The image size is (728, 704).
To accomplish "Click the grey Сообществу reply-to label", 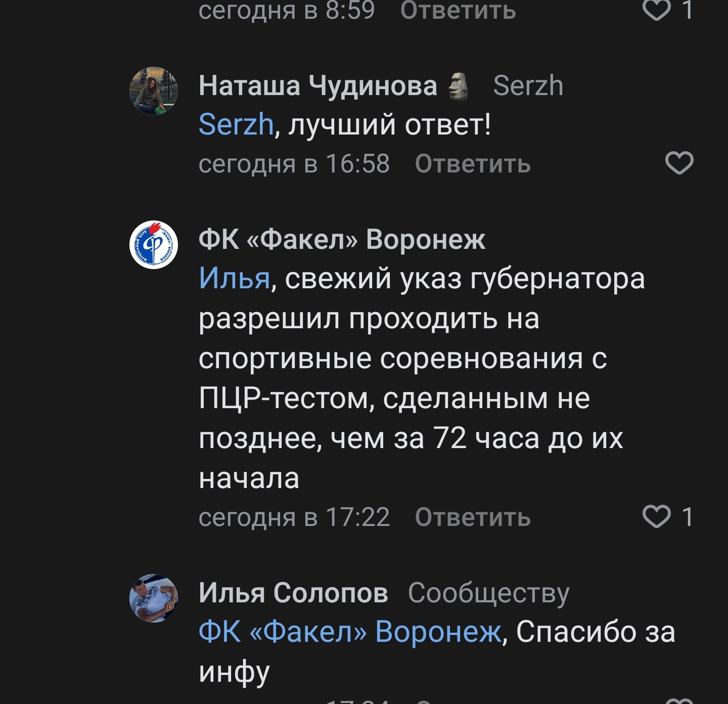I will [488, 592].
